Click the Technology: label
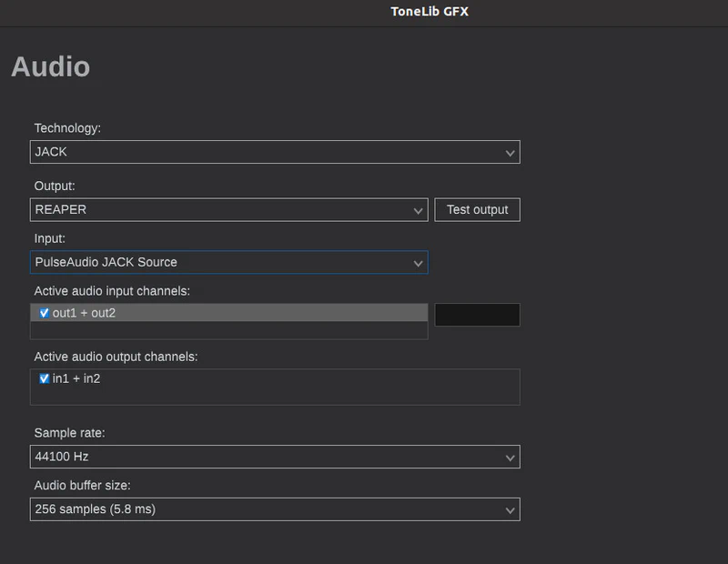728x564 pixels. pyautogui.click(x=67, y=128)
